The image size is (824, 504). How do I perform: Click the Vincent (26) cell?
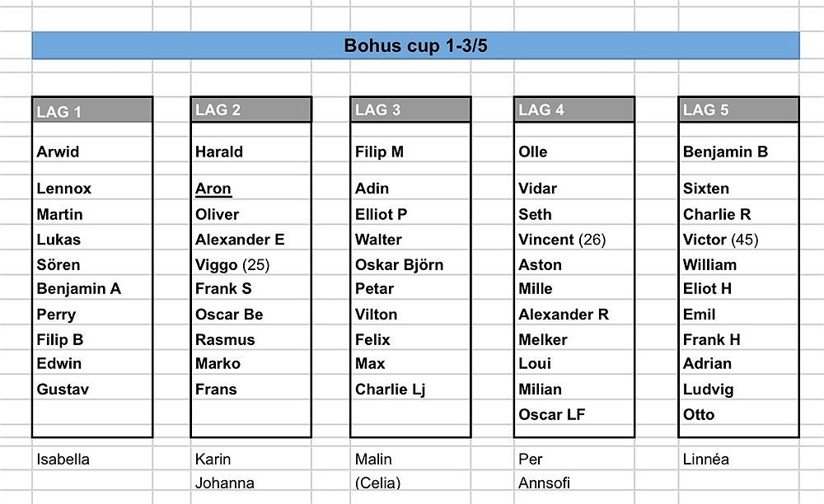pyautogui.click(x=561, y=240)
